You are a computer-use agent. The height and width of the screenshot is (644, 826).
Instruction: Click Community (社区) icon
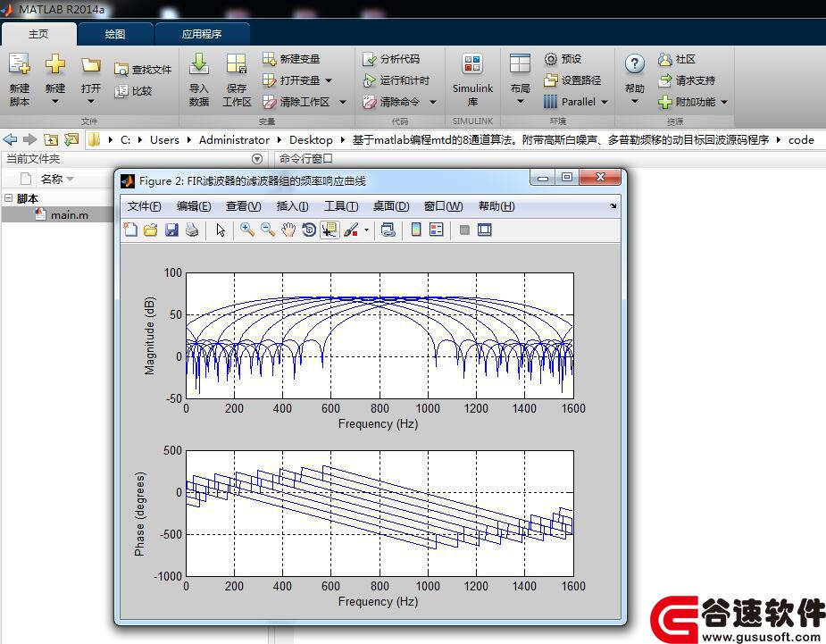(x=664, y=59)
